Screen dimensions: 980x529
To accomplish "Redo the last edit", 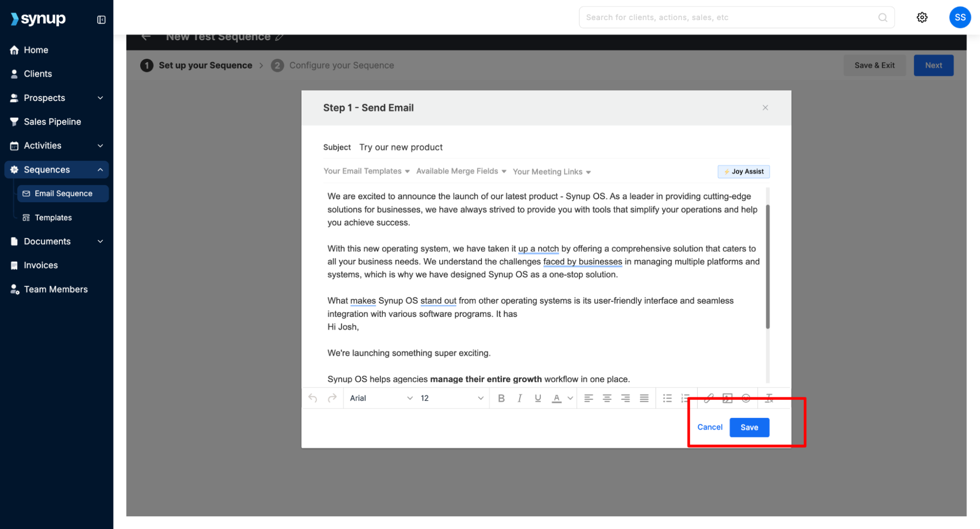I will [332, 398].
